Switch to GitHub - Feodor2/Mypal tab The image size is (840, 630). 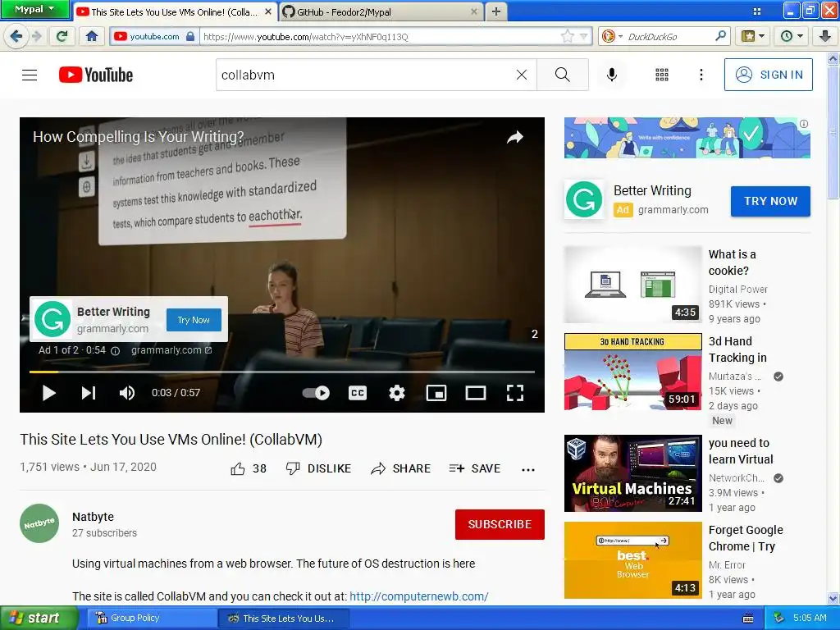[381, 11]
